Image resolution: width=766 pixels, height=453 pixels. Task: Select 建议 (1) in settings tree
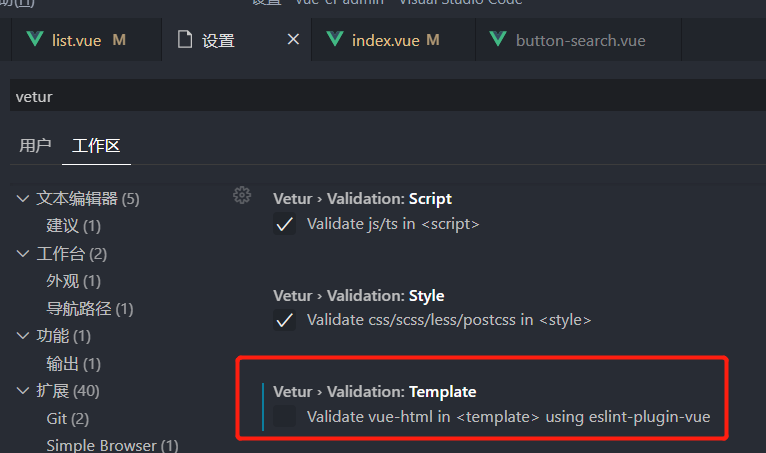(x=73, y=226)
